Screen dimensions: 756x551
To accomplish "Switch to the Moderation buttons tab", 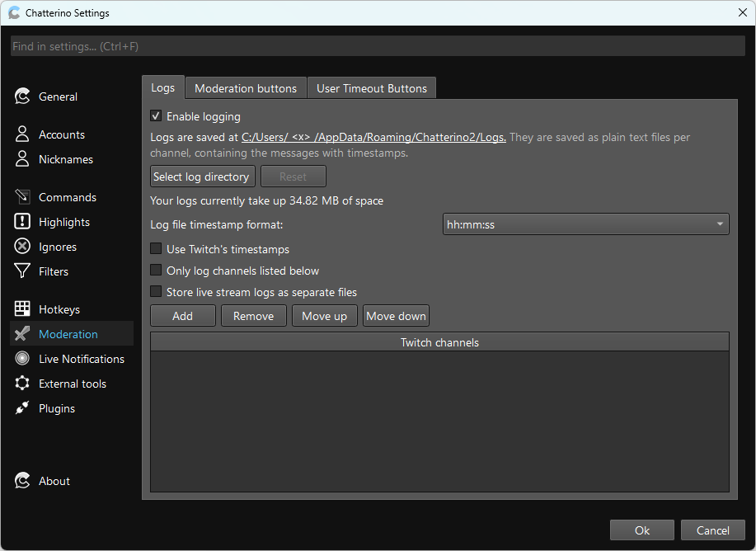I will (x=246, y=88).
